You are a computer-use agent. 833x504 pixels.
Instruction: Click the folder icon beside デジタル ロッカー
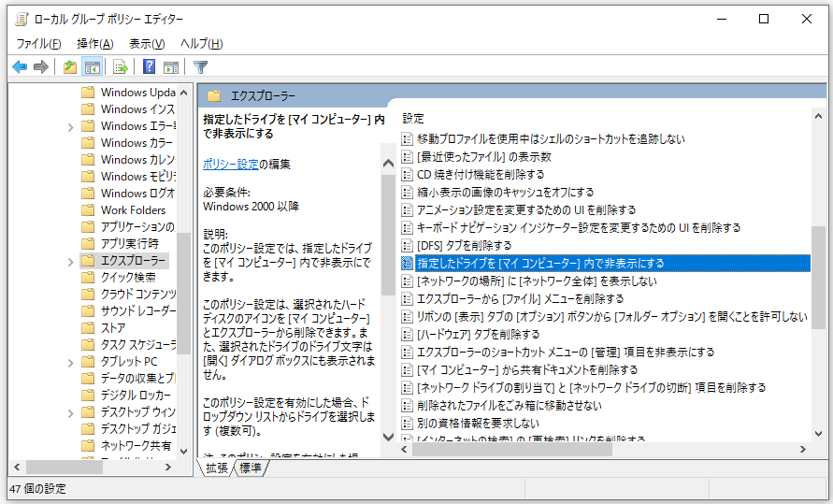88,396
